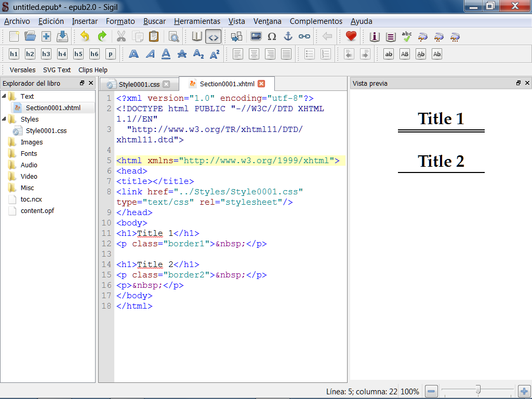Toggle Code View mode button
This screenshot has height=399, width=532.
(x=213, y=36)
